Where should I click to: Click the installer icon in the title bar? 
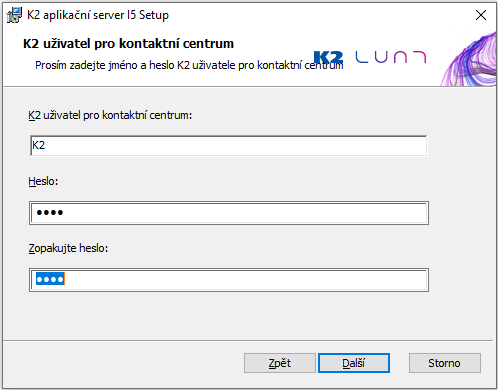point(14,15)
